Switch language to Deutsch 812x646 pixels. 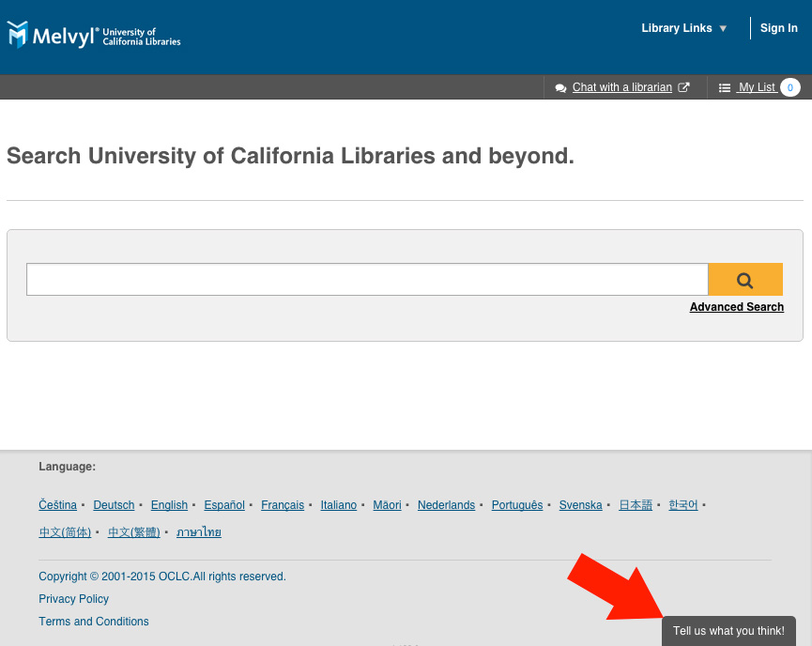click(x=114, y=505)
